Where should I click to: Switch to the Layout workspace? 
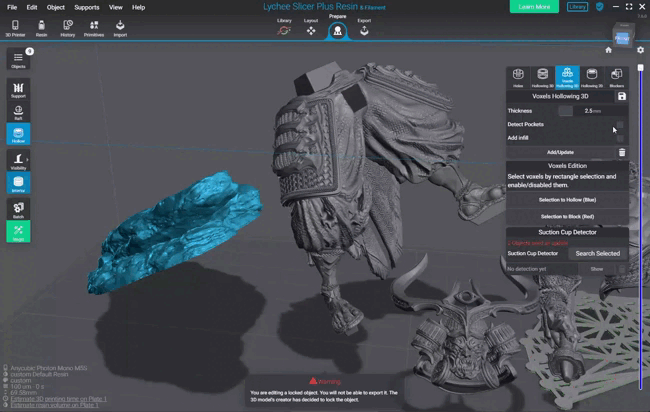click(x=310, y=27)
